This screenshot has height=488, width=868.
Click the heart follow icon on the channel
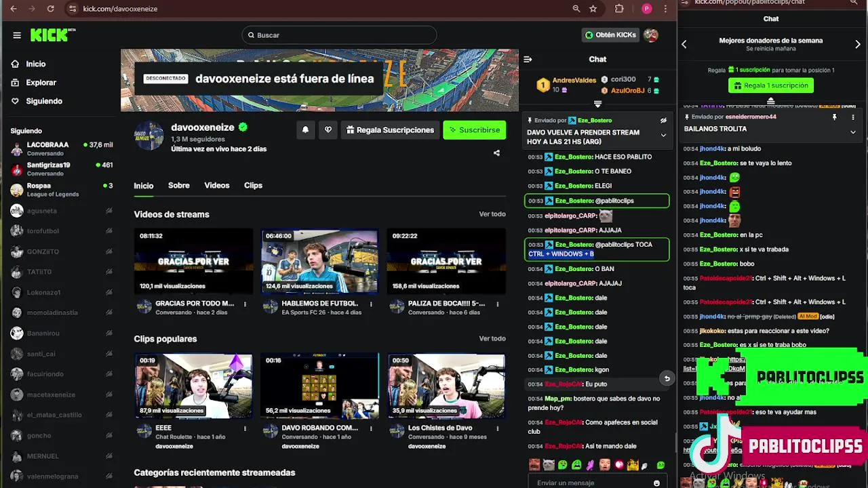(328, 130)
